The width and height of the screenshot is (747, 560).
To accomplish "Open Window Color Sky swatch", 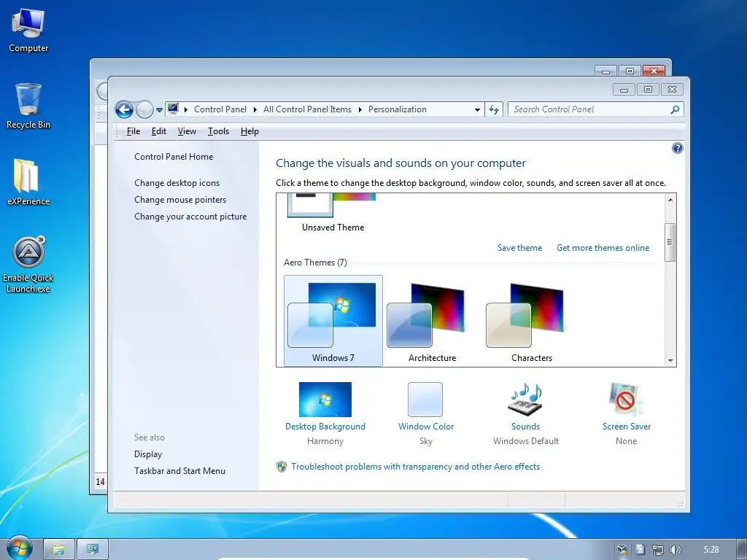I will pyautogui.click(x=425, y=400).
